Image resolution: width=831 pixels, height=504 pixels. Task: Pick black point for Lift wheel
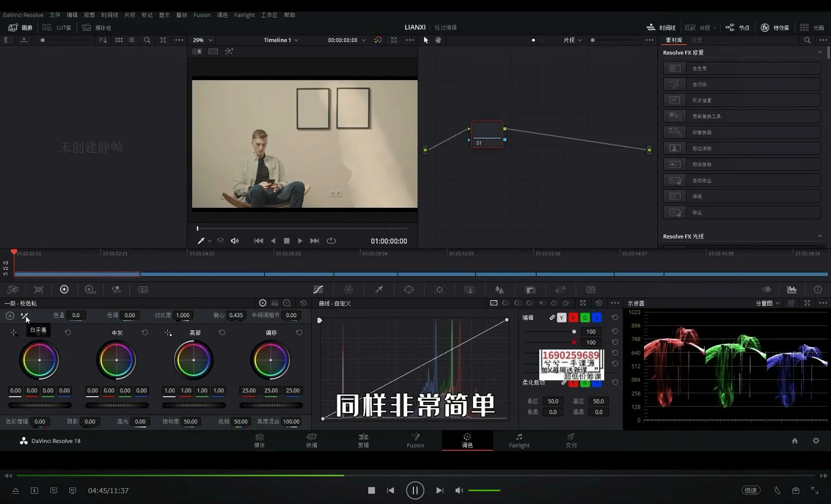14,333
